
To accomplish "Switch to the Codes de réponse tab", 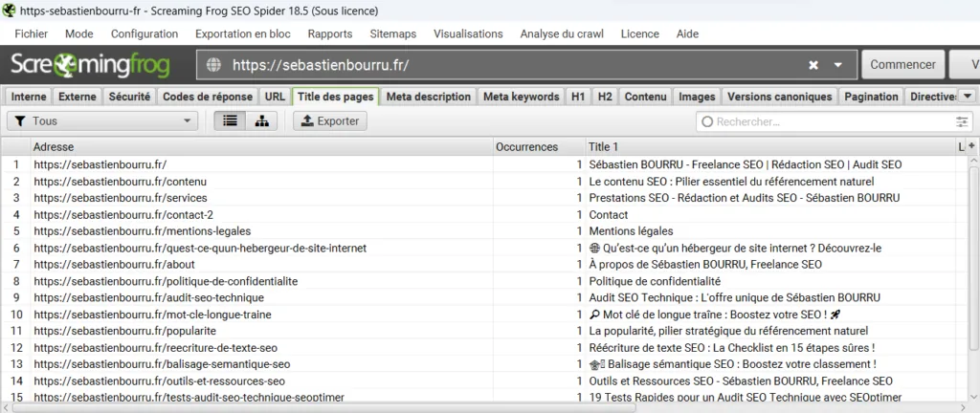I will pyautogui.click(x=208, y=97).
